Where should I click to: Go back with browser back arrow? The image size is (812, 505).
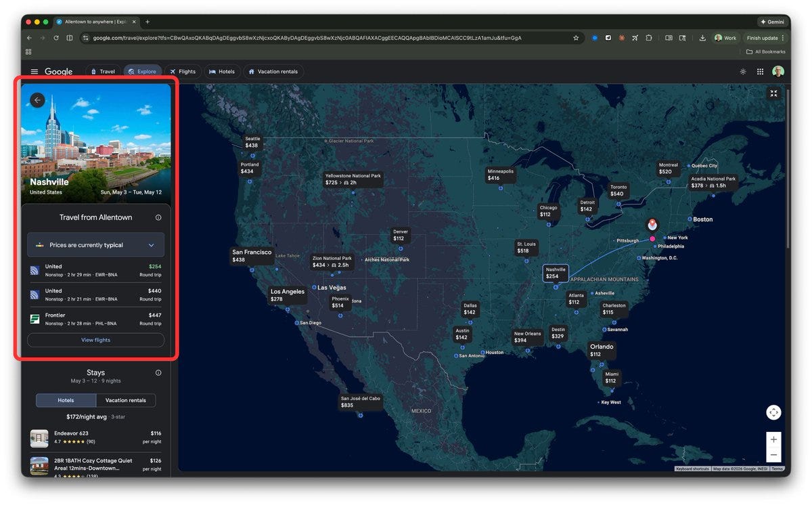pyautogui.click(x=29, y=38)
